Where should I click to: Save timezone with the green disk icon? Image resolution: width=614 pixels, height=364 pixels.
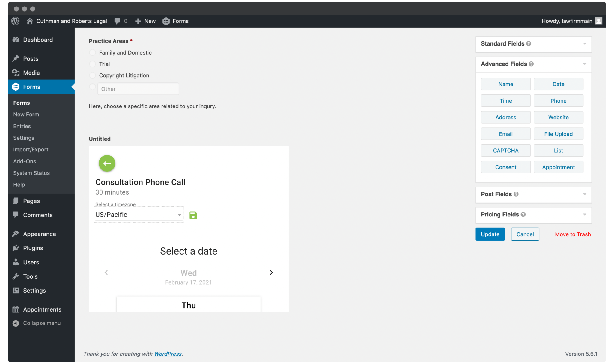[x=193, y=215]
